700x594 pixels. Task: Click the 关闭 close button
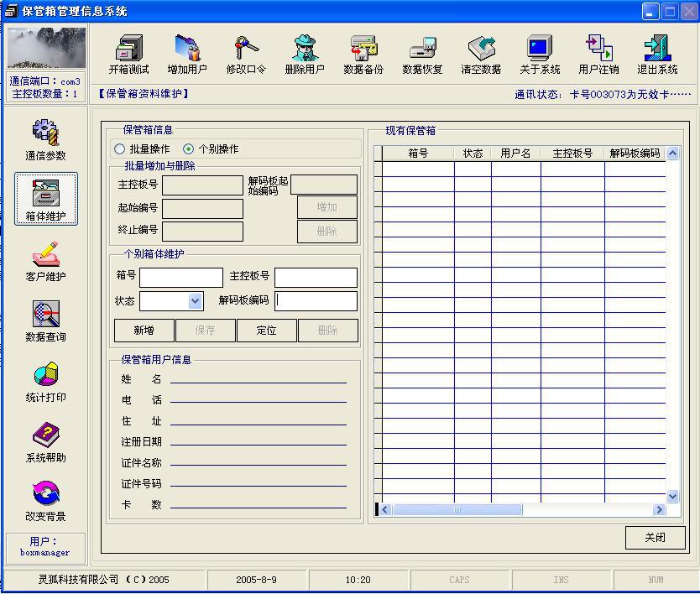point(655,538)
